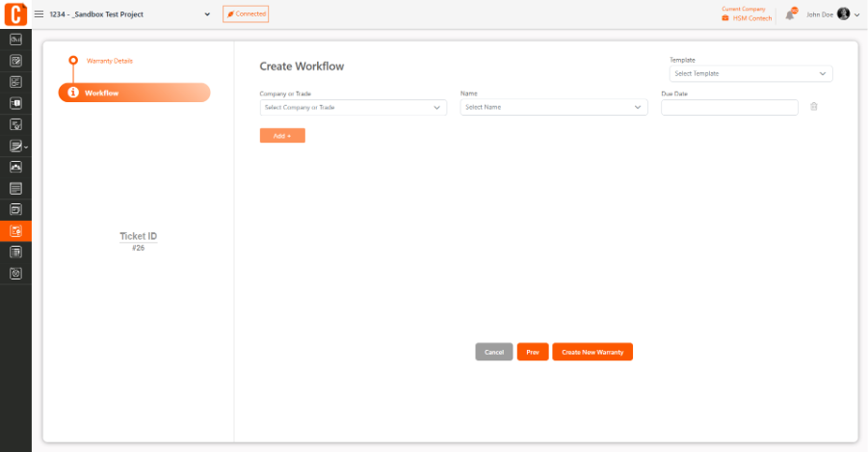Select the Workflow step
The image size is (868, 452).
click(134, 93)
